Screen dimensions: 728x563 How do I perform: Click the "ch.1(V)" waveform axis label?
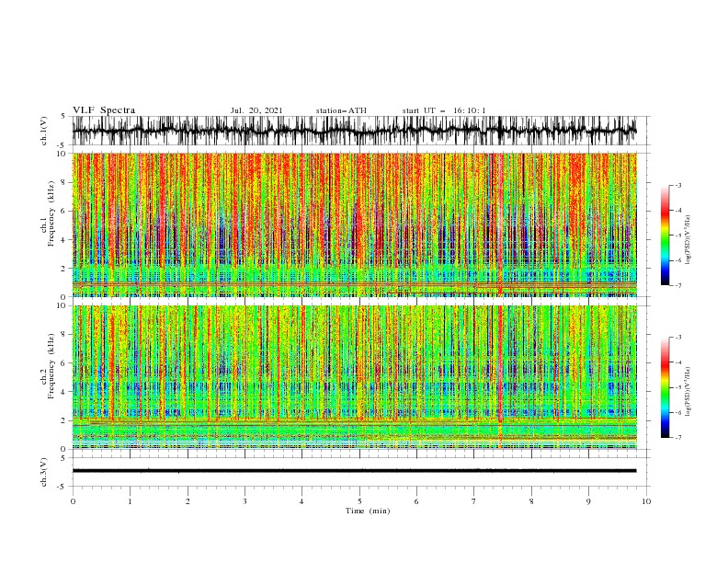click(x=44, y=131)
